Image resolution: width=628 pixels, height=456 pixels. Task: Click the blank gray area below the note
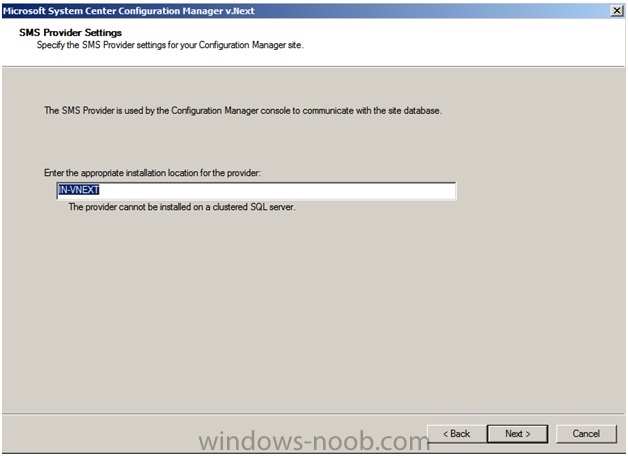coord(312,312)
